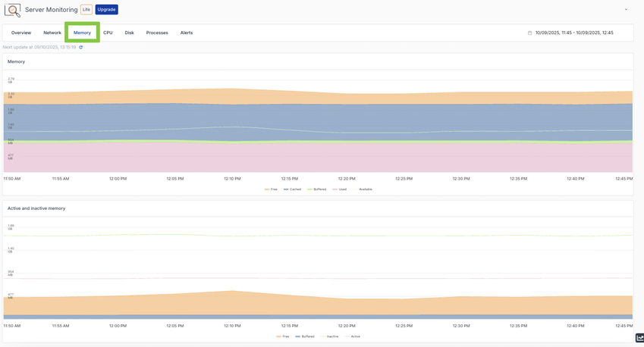Open the chart widget icon at bottom right
Image resolution: width=644 pixels, height=347 pixels.
coord(639,339)
